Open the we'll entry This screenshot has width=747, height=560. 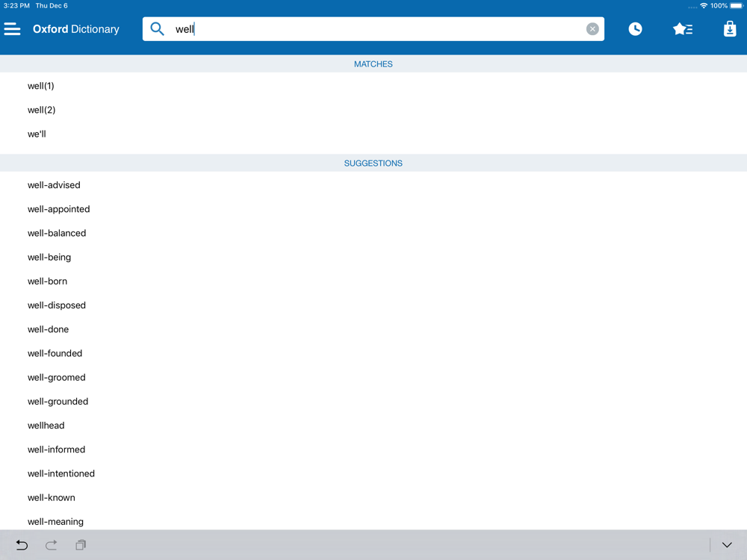click(373, 134)
